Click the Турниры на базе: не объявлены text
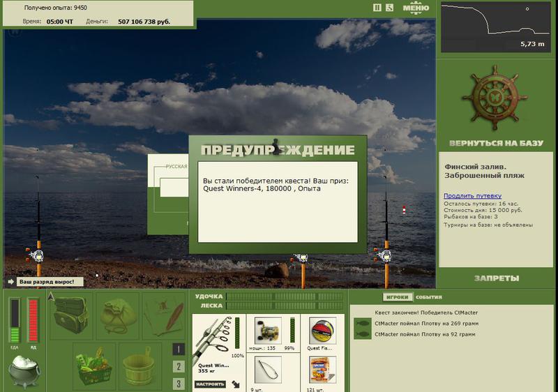The height and width of the screenshot is (392, 558). point(488,225)
